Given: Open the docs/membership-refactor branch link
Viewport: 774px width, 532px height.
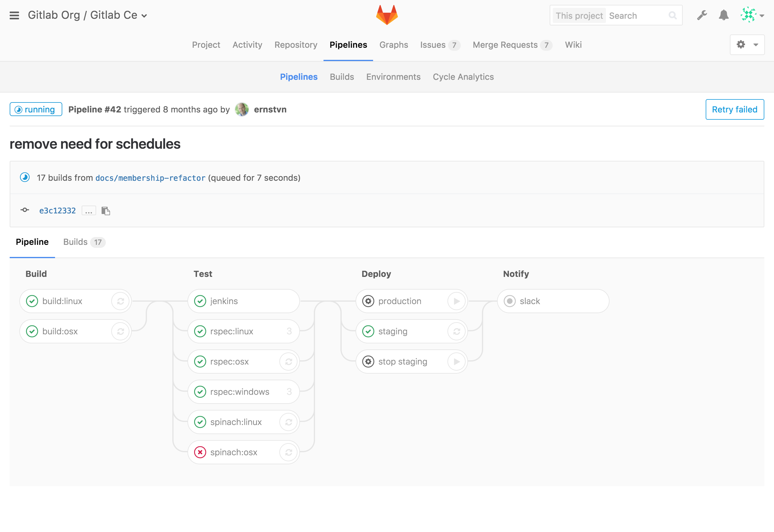Looking at the screenshot, I should click(150, 177).
